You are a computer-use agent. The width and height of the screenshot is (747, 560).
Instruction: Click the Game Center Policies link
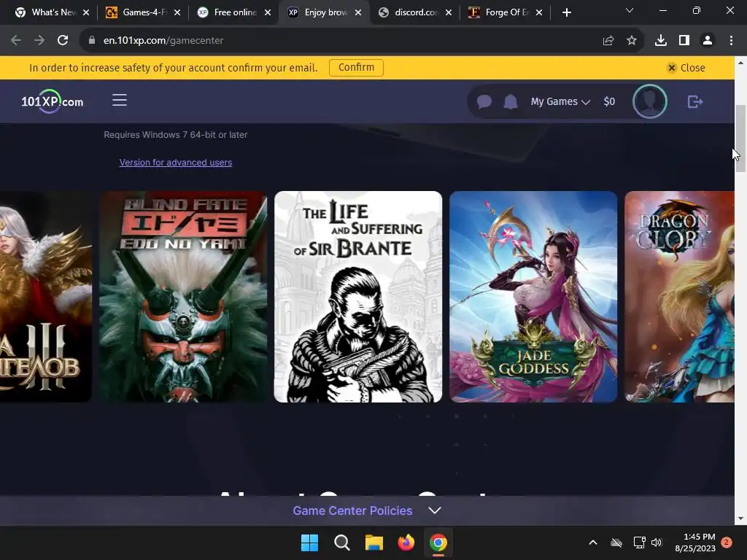[352, 510]
